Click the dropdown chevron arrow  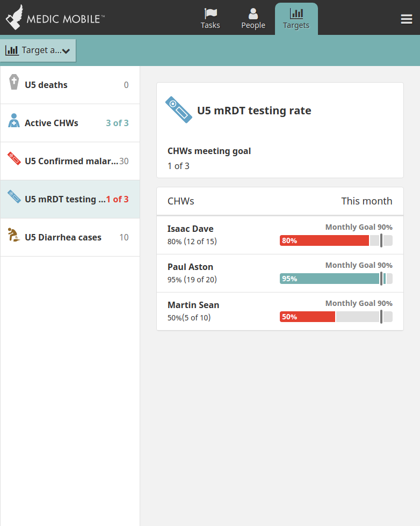[66, 52]
